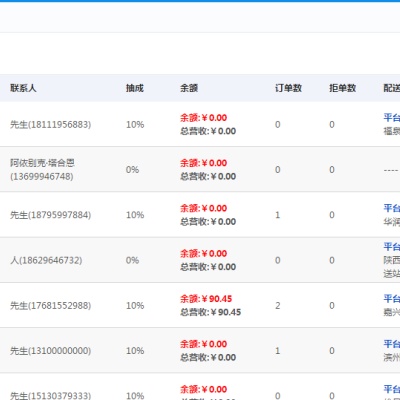Viewport: 400px width, 400px height.
Task: Click rejected count 0 in 13699946748 row
Action: 332,170
